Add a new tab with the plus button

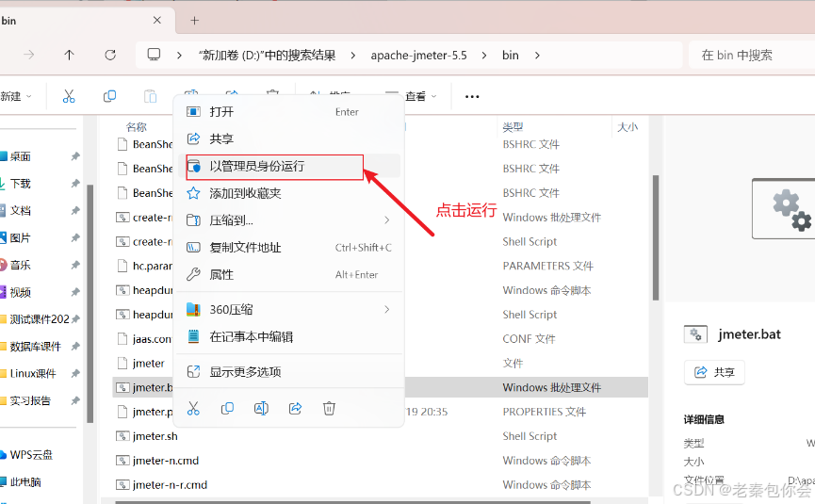click(x=194, y=21)
